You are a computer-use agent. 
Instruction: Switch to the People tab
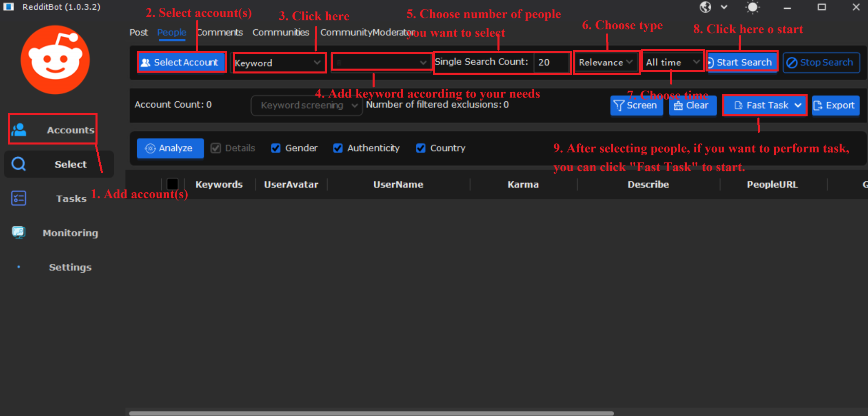coord(172,32)
